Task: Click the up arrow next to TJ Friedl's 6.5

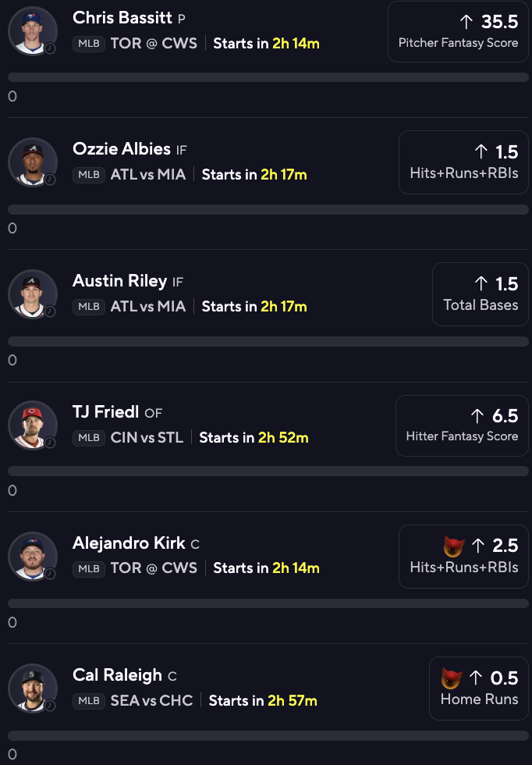Action: coord(477,416)
